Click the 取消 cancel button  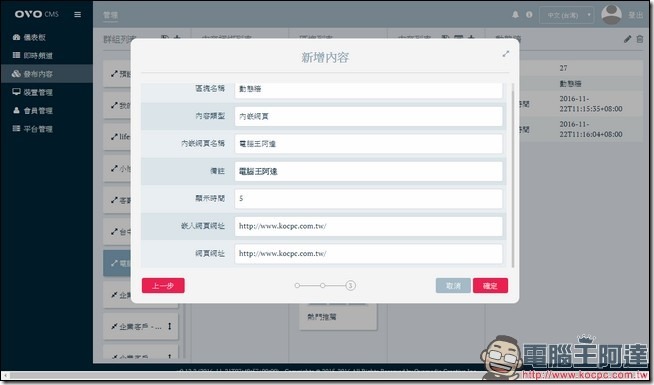453,286
